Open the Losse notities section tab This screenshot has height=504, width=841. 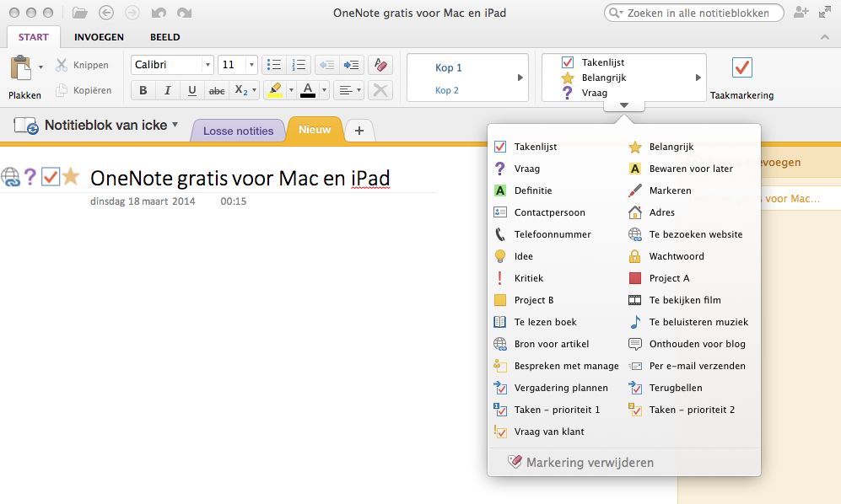coord(238,131)
